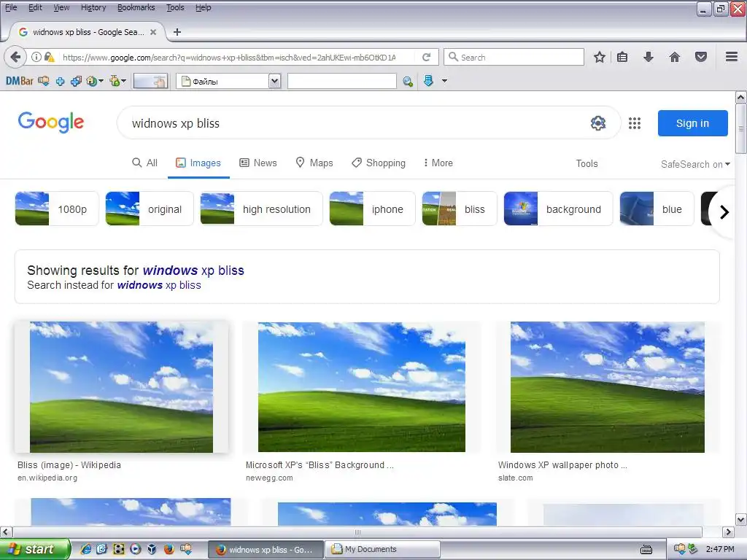Viewport: 747px width, 560px height.
Task: Open a new browser tab with plus
Action: (x=177, y=32)
